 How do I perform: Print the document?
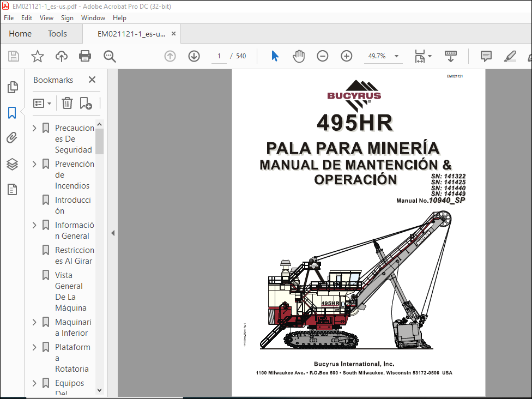click(85, 56)
